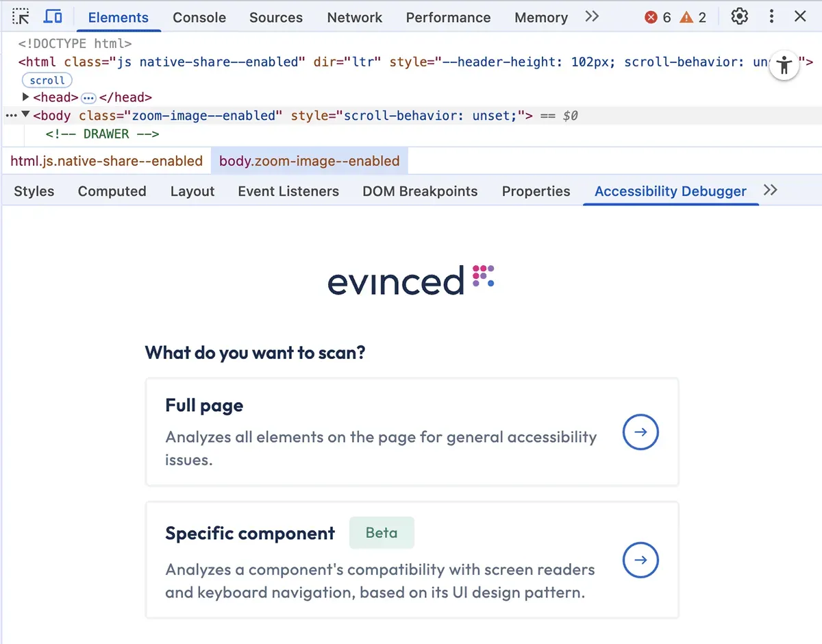Open the Layout pane
Screen dimensions: 822x644
coord(192,191)
